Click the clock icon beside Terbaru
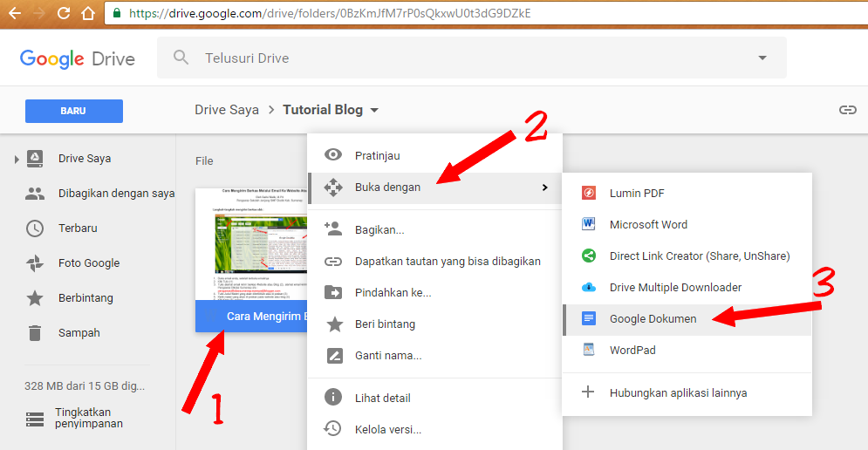868x450 pixels. point(35,228)
